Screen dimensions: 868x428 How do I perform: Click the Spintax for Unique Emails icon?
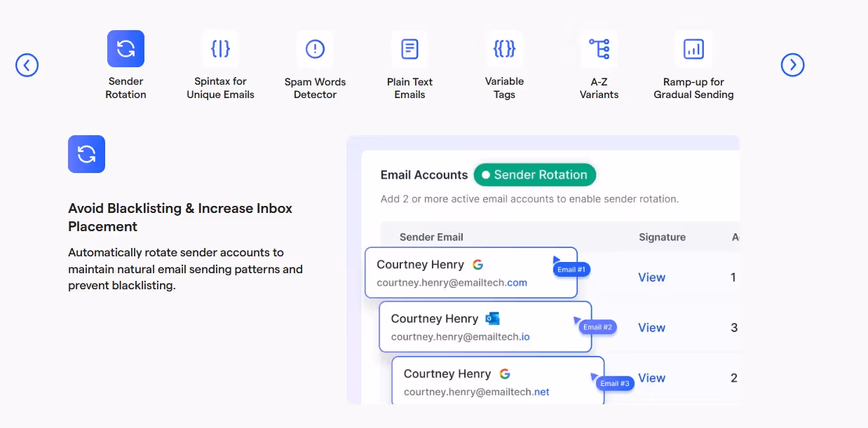point(220,48)
